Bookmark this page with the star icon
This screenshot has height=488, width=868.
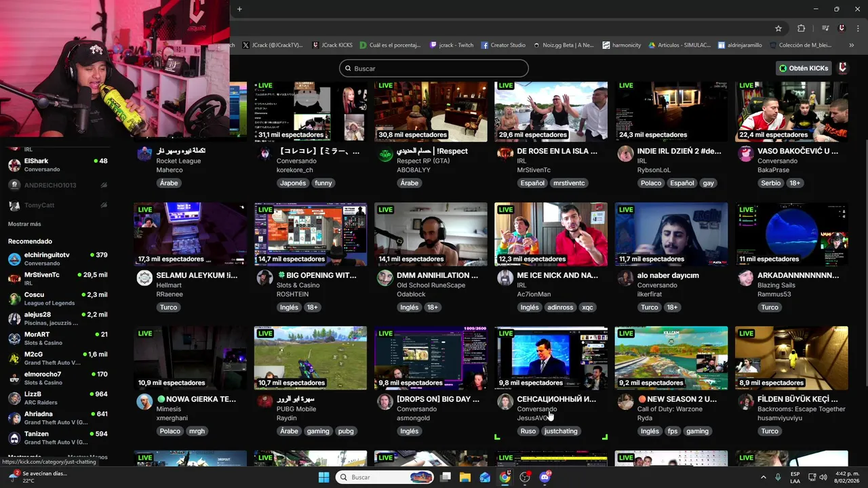(x=778, y=28)
